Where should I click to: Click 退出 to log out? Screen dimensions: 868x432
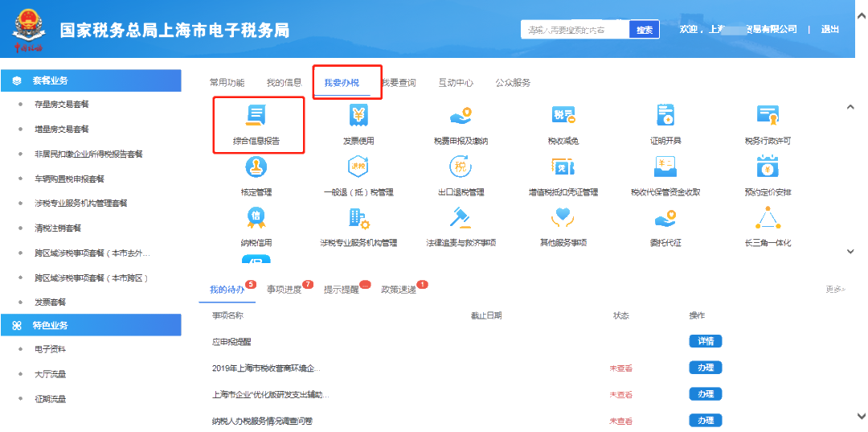pos(829,29)
